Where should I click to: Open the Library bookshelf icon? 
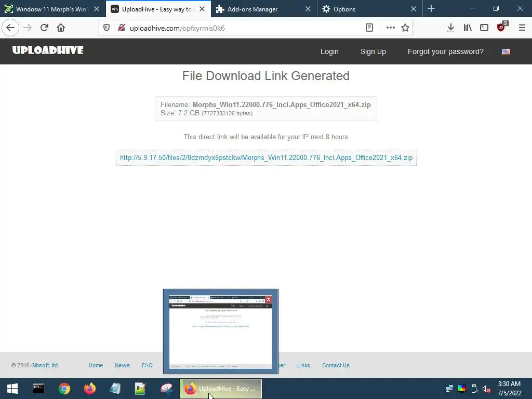tap(468, 28)
